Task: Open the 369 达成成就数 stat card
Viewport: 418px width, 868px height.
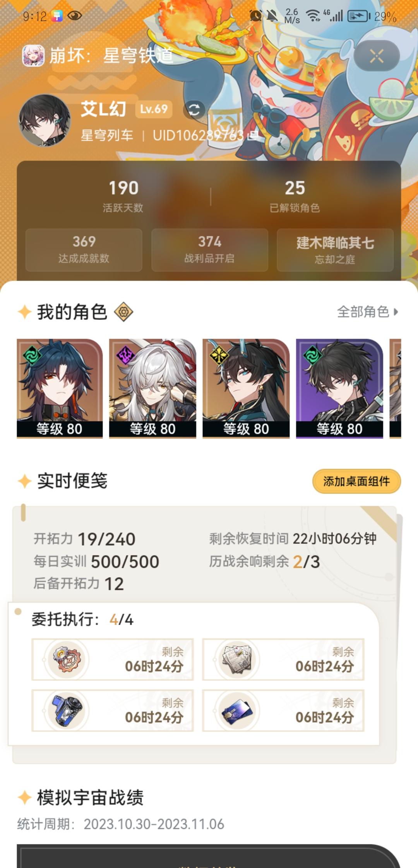Action: 84,250
